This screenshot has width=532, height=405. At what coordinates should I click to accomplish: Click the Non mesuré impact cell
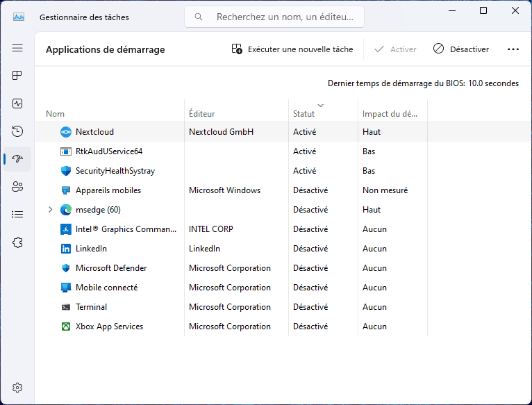[385, 190]
